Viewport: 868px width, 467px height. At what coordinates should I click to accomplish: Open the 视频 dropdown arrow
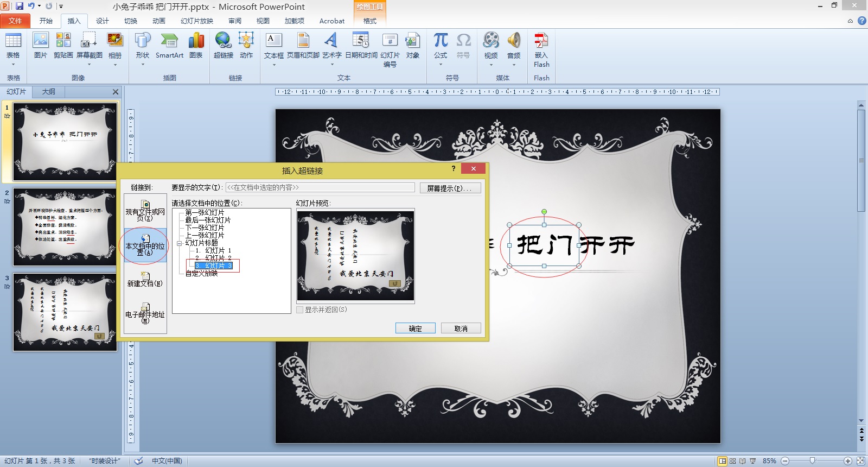pyautogui.click(x=491, y=65)
